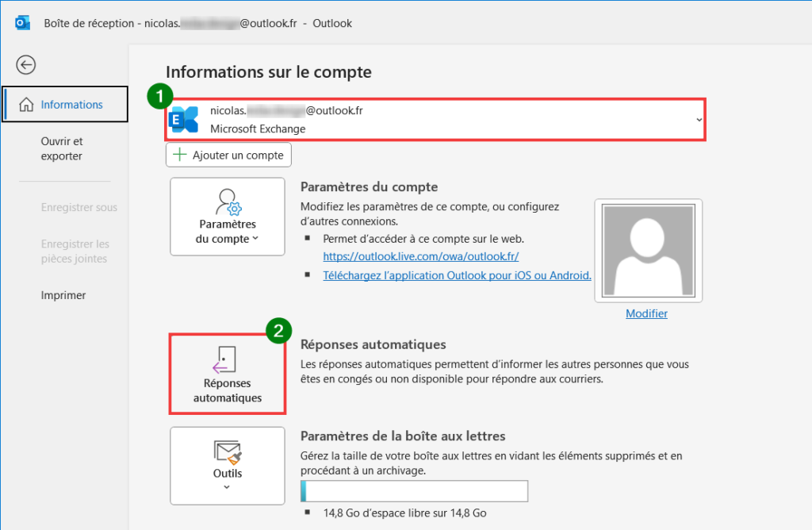
Task: Select the Imprimer menu entry
Action: click(63, 294)
